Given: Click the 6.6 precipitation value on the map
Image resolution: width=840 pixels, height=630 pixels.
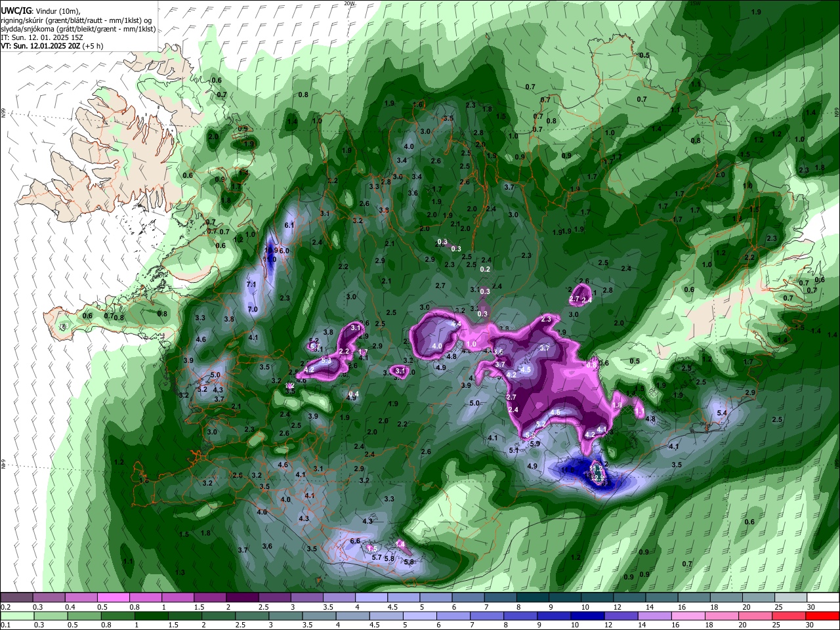Looking at the screenshot, I should [x=356, y=541].
